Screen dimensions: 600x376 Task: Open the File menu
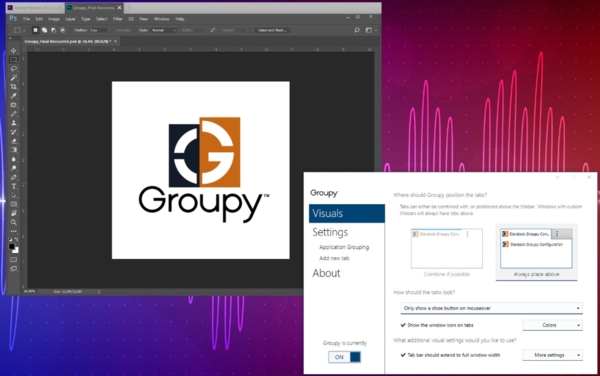[26, 19]
